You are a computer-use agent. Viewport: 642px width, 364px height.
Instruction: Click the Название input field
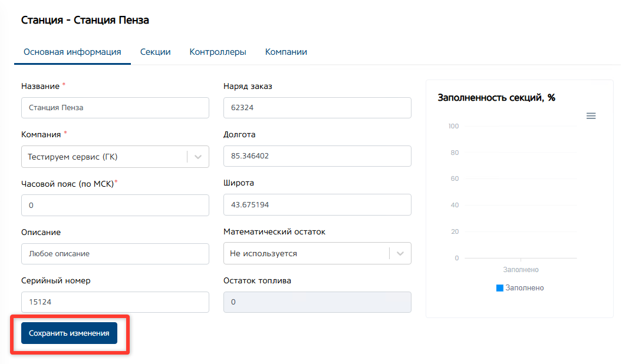click(115, 108)
